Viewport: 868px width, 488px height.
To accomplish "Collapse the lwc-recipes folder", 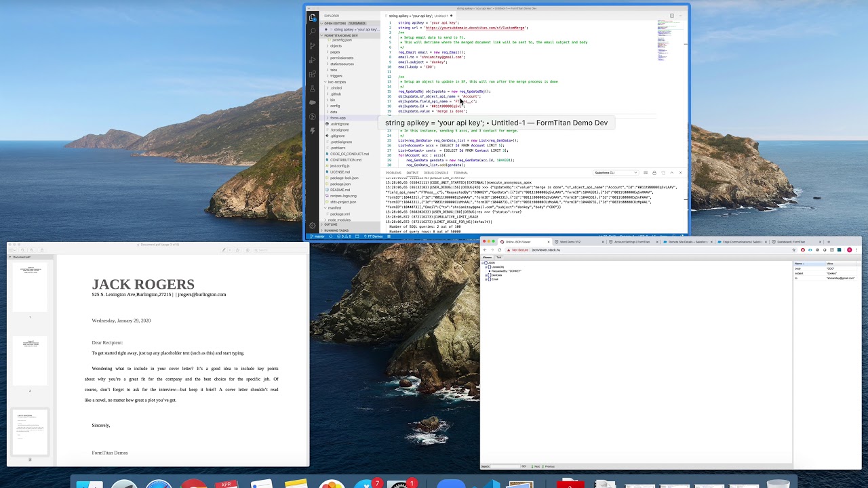I will 336,82.
